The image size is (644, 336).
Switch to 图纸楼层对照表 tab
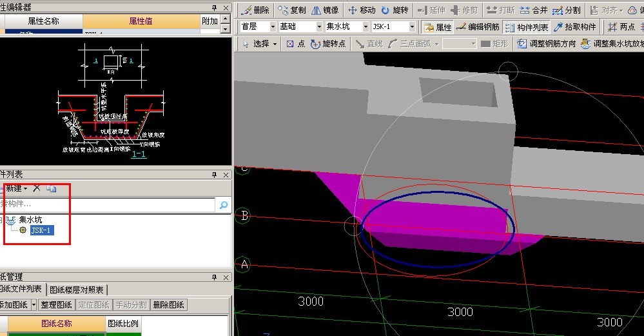click(x=77, y=290)
